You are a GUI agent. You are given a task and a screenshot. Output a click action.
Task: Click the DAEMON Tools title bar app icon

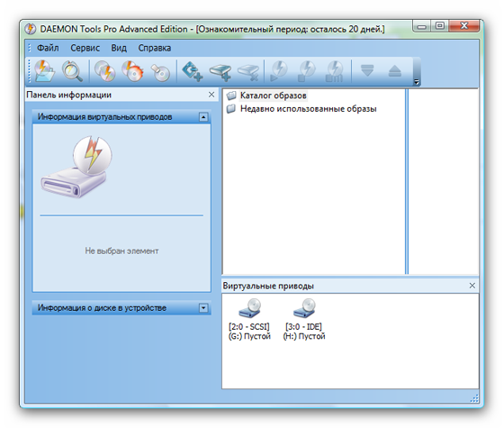click(31, 29)
